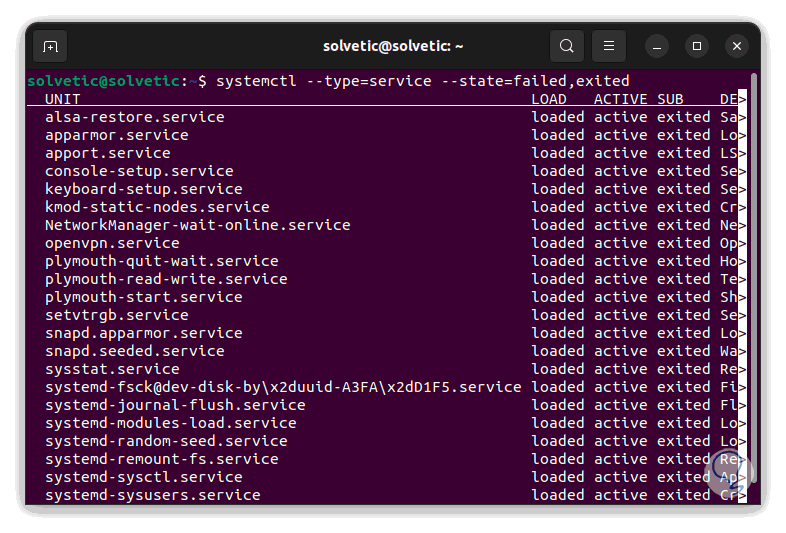Viewport: 786px width, 533px height.
Task: Open a new terminal tab
Action: click(x=50, y=46)
